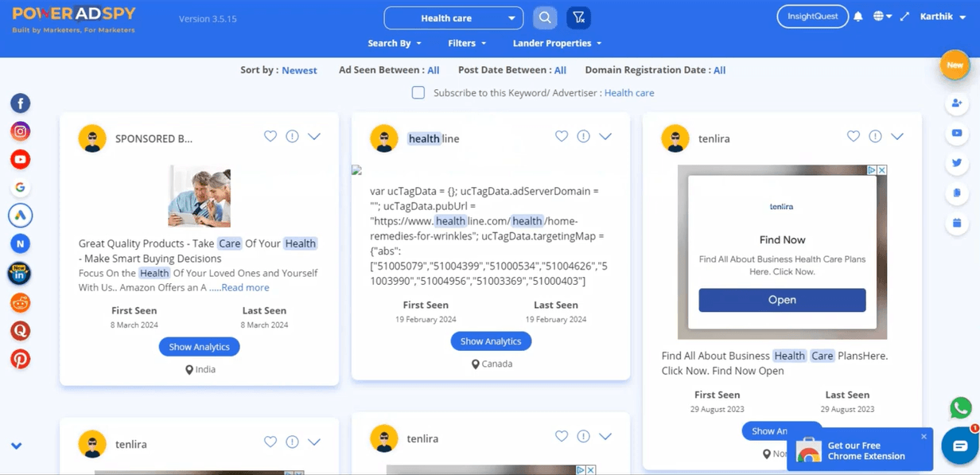Open the Search By dropdown
980x475 pixels.
pos(395,43)
